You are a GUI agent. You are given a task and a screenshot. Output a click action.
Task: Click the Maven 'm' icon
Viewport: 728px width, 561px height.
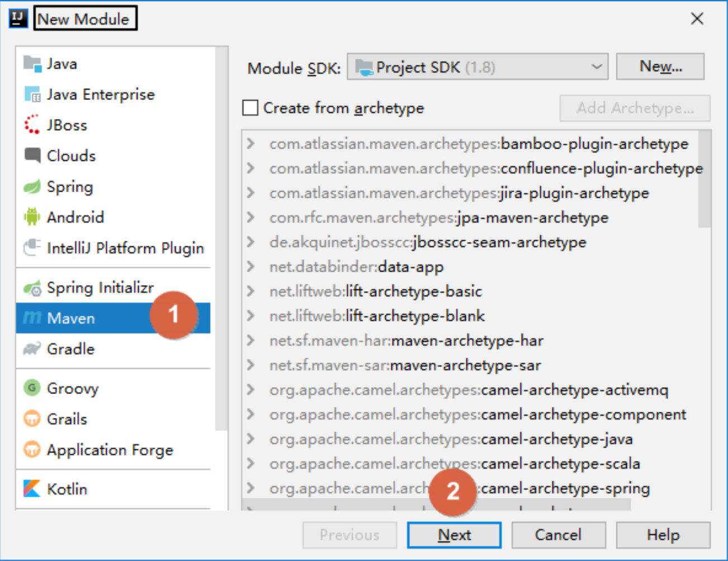[32, 318]
